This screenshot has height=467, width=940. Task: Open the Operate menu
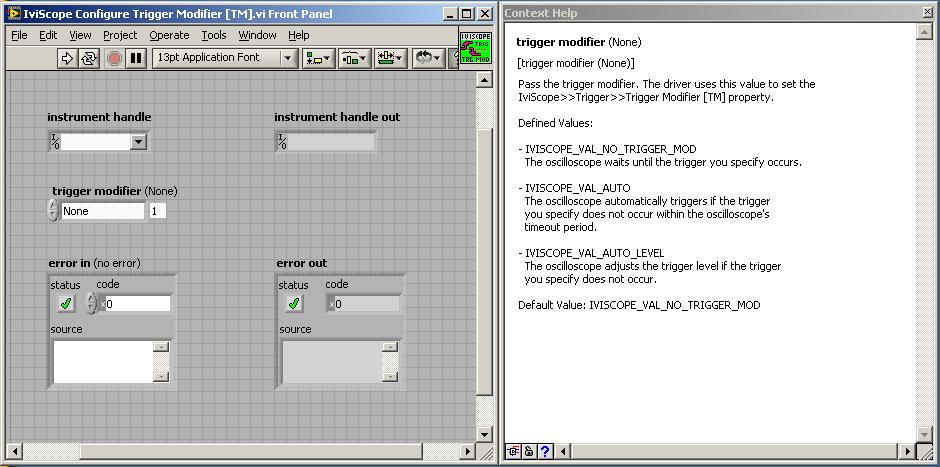[169, 35]
